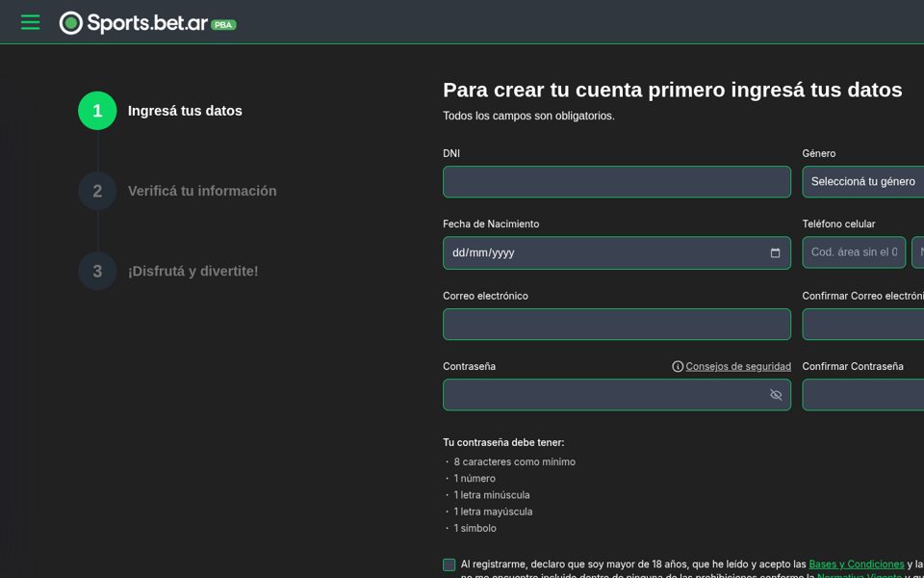This screenshot has width=924, height=578.
Task: Click step 3 circle ¡Disfrutá y divertite!
Action: [97, 272]
